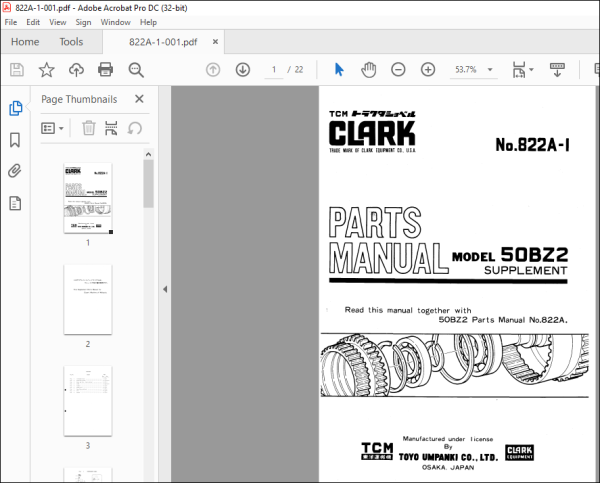Viewport: 600px width, 483px height.
Task: Zoom out with the minus button
Action: pyautogui.click(x=398, y=70)
